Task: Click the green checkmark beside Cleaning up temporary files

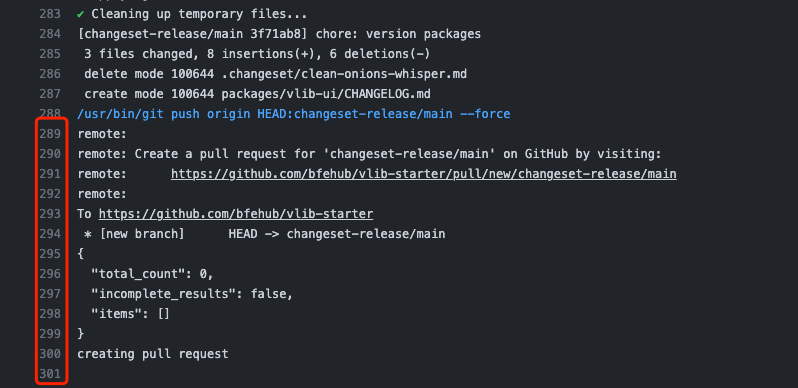Action: (80, 14)
